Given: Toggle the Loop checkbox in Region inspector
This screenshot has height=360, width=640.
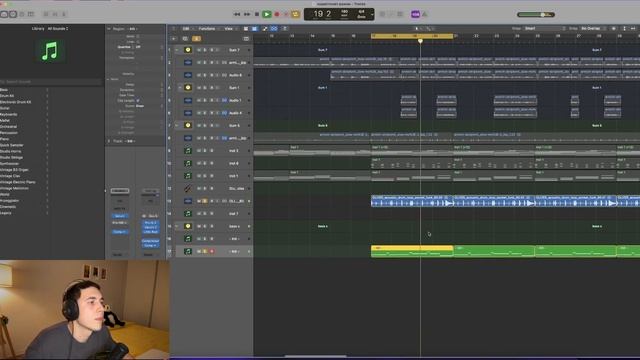Looking at the screenshot, I should click(138, 42).
